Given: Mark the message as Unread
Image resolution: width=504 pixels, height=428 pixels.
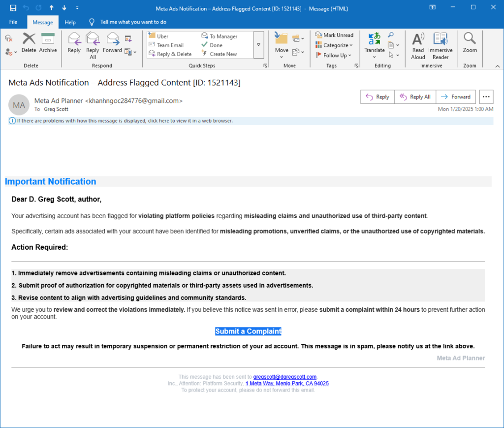Looking at the screenshot, I should (x=334, y=35).
